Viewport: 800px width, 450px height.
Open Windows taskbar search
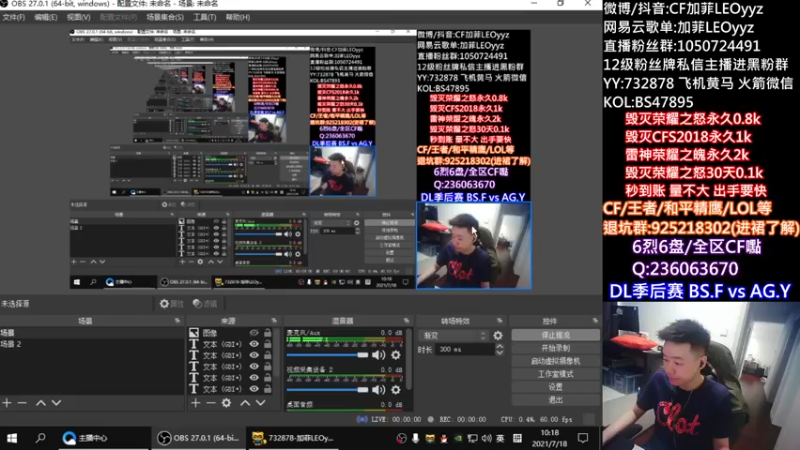40,438
